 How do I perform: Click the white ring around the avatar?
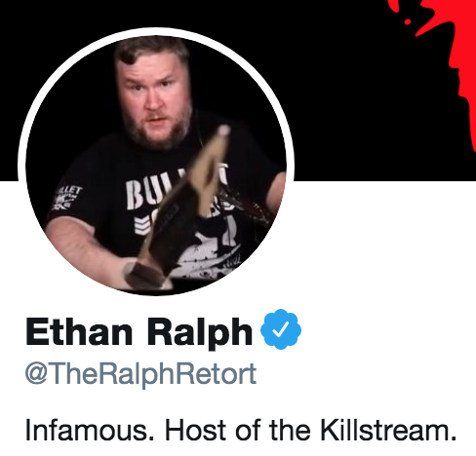point(156,31)
